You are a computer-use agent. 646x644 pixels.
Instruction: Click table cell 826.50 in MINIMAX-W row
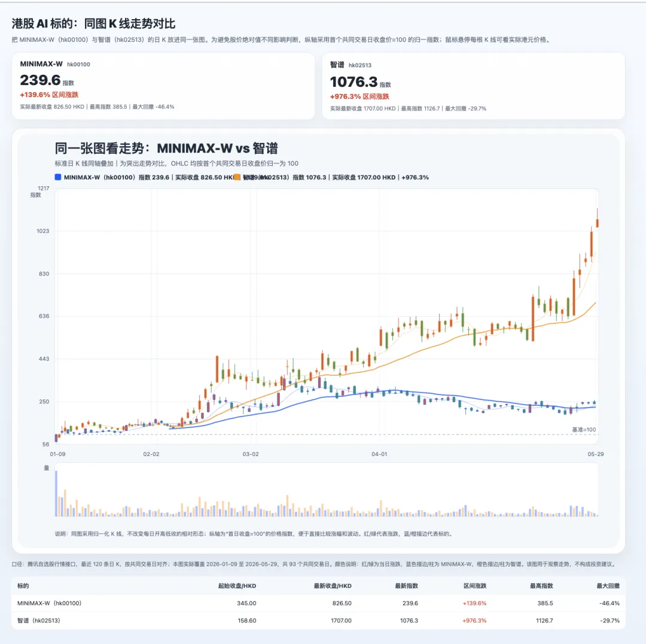tap(342, 603)
